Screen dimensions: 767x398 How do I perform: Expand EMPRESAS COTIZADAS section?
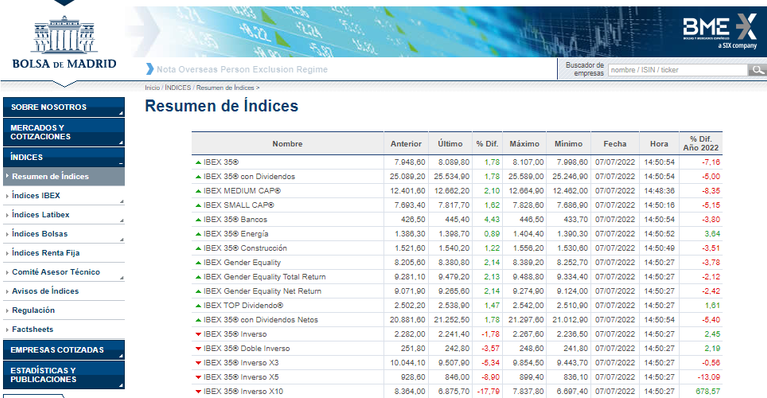pyautogui.click(x=64, y=350)
